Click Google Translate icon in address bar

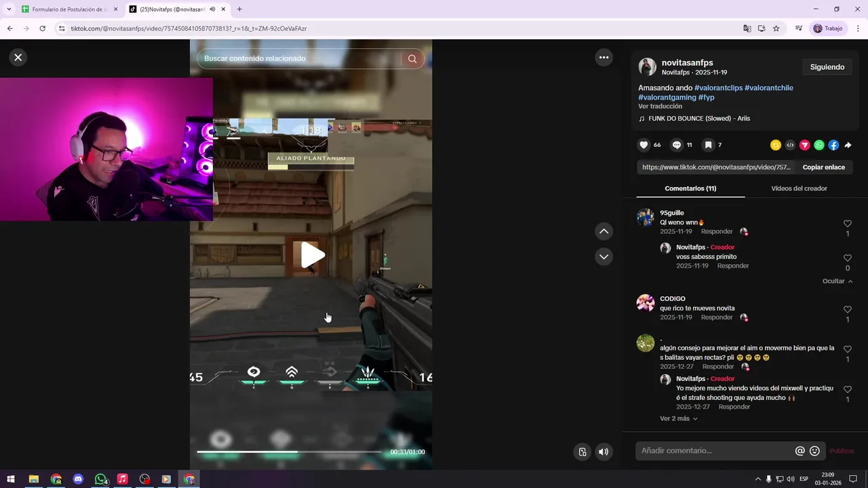point(747,28)
